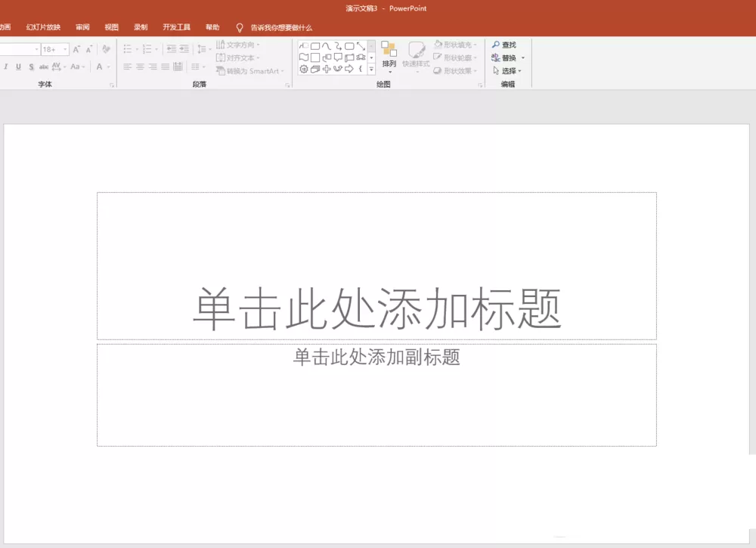The height and width of the screenshot is (548, 756).
Task: Select the left brace shape
Action: (x=361, y=69)
